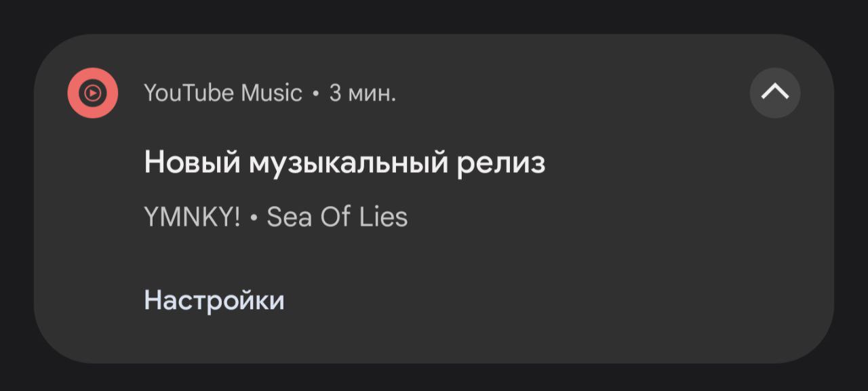Tap Настройки below the release text
The height and width of the screenshot is (391, 868).
pyautogui.click(x=214, y=300)
